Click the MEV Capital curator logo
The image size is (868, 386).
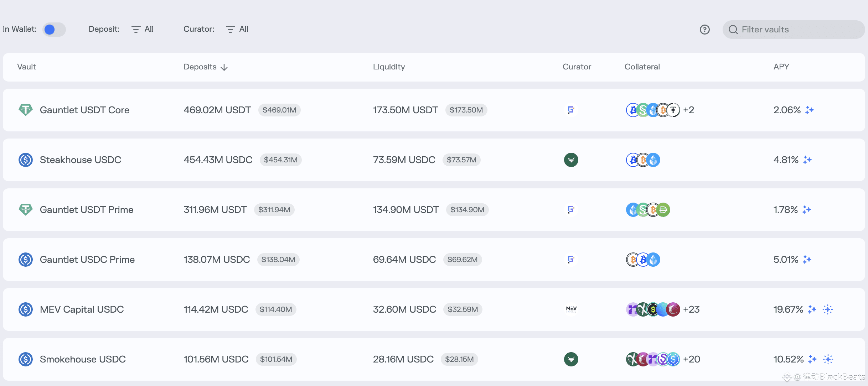click(571, 309)
